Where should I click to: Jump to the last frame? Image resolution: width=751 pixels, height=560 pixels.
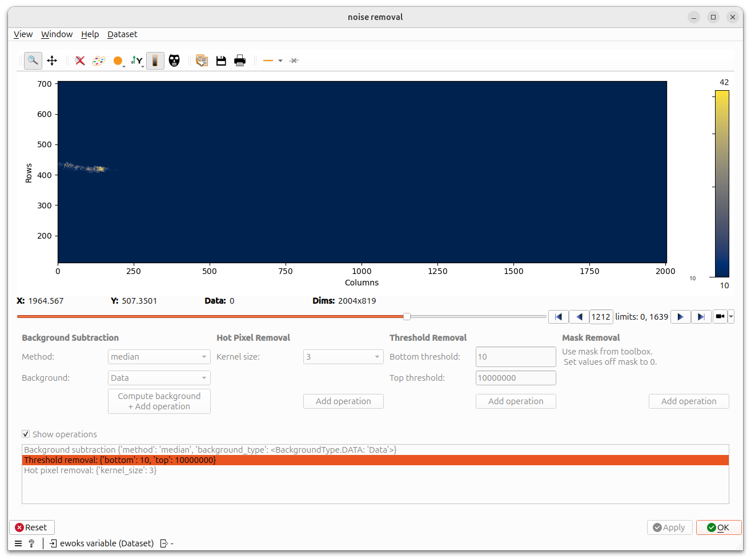click(701, 317)
